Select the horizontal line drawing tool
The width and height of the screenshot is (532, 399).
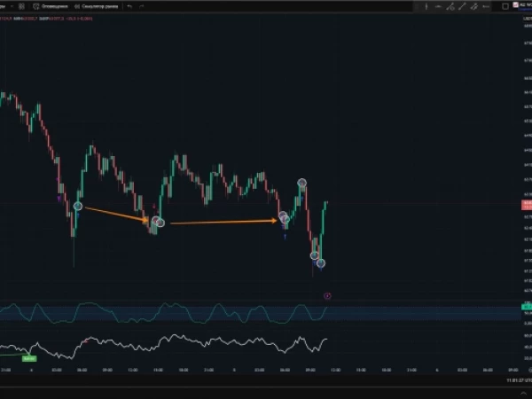[438, 6]
